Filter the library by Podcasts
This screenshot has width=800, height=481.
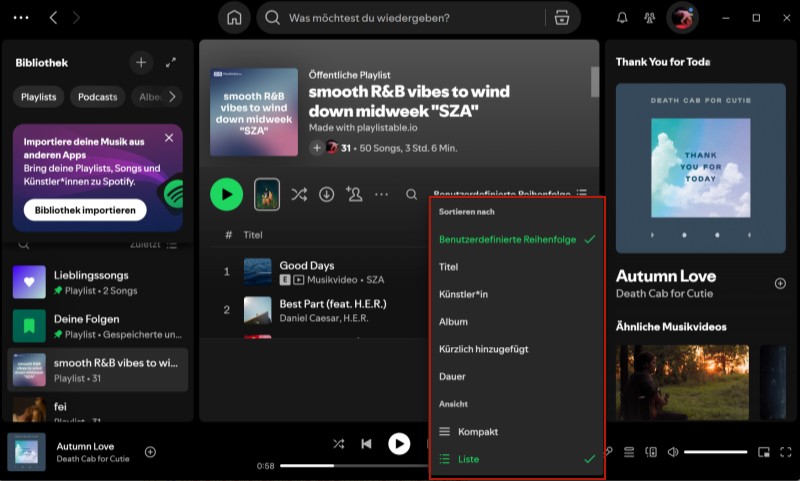pyautogui.click(x=97, y=97)
